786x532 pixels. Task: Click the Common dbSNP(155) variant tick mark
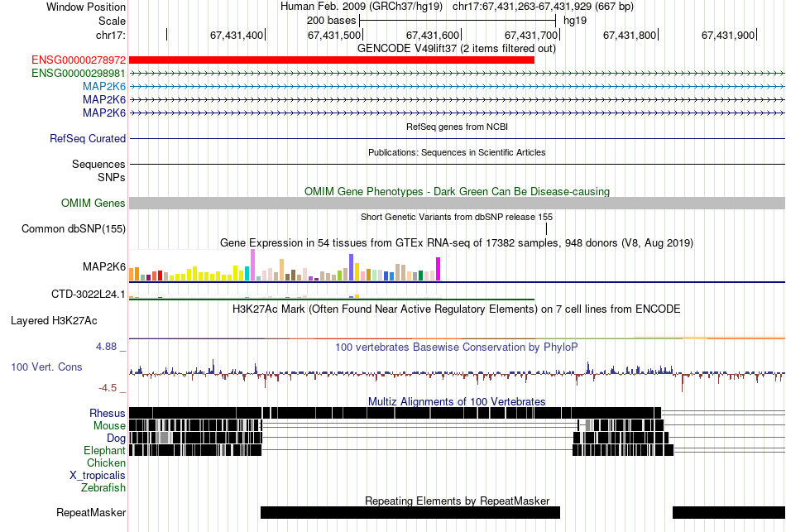point(546,229)
